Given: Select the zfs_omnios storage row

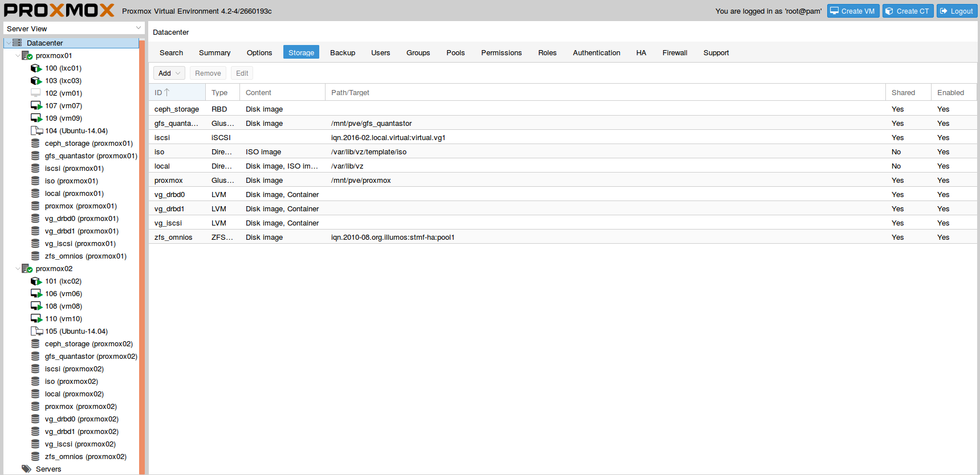Looking at the screenshot, I should pyautogui.click(x=173, y=237).
